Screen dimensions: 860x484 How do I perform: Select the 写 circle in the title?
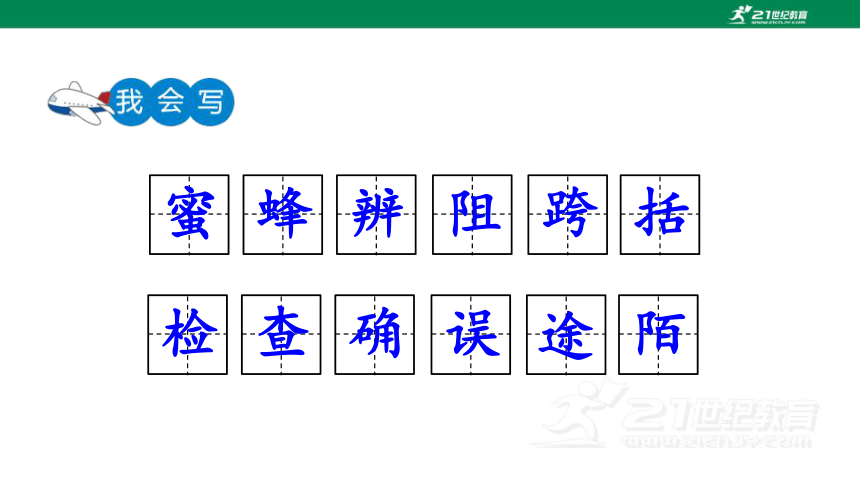pyautogui.click(x=211, y=102)
